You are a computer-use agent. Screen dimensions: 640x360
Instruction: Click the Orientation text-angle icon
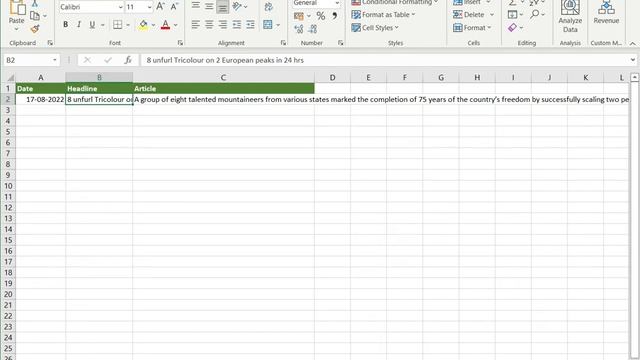237,6
